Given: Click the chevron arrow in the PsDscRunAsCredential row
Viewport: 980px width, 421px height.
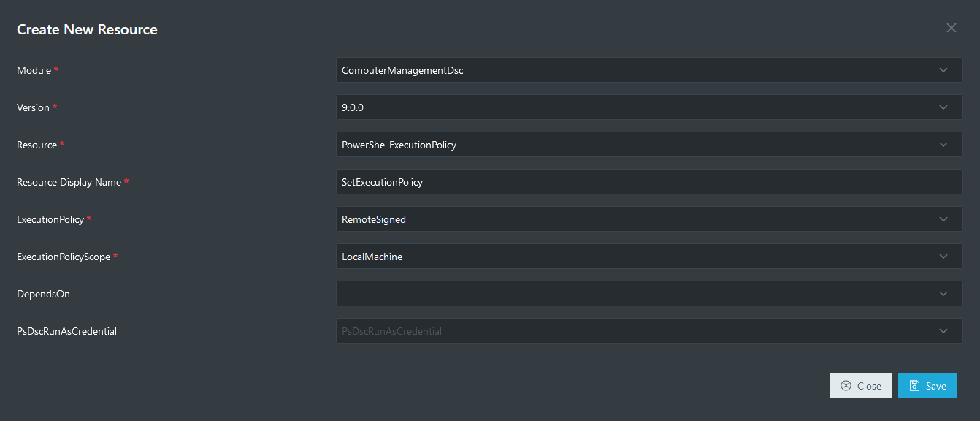Looking at the screenshot, I should click(x=943, y=331).
